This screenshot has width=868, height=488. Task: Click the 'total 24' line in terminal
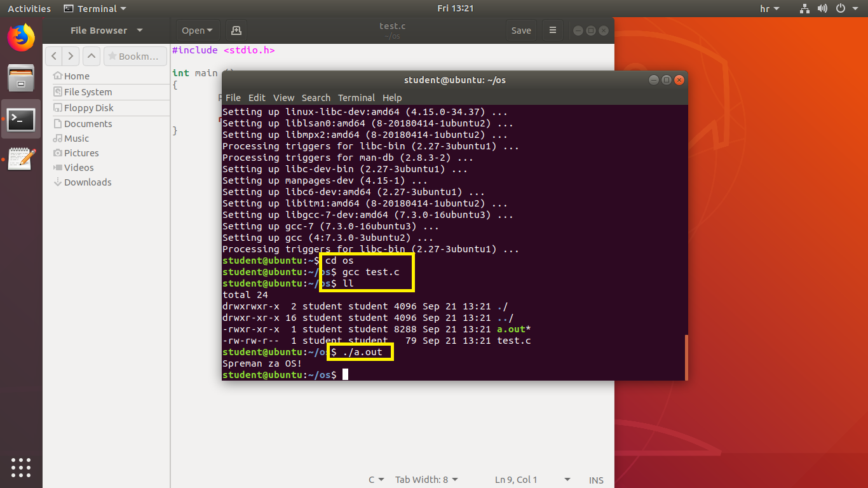245,295
